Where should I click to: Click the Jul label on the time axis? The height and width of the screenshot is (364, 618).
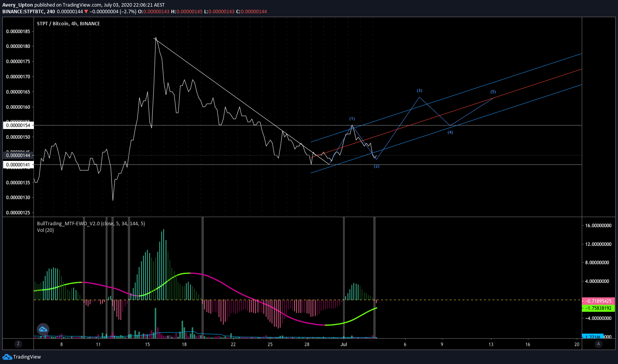(344, 345)
